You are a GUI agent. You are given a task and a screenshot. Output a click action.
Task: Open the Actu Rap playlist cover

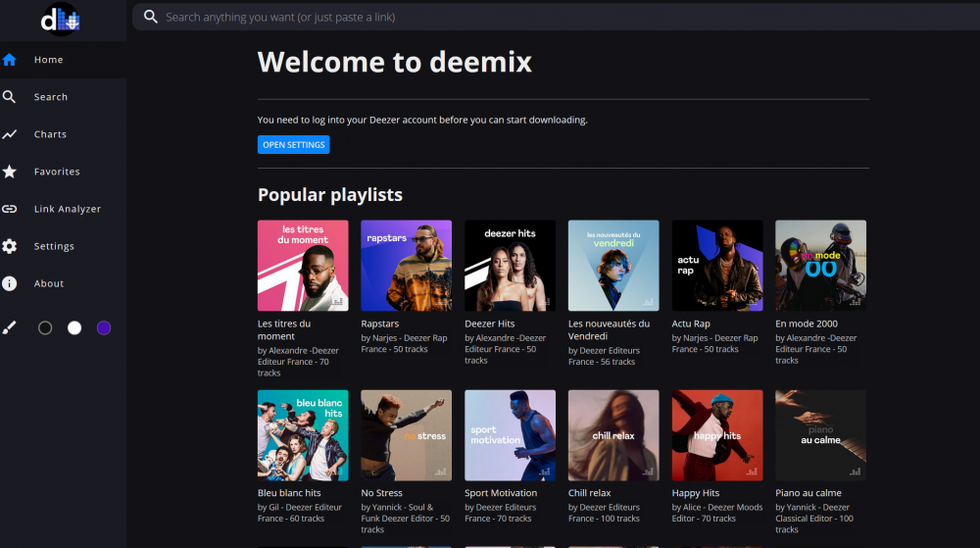click(x=717, y=266)
